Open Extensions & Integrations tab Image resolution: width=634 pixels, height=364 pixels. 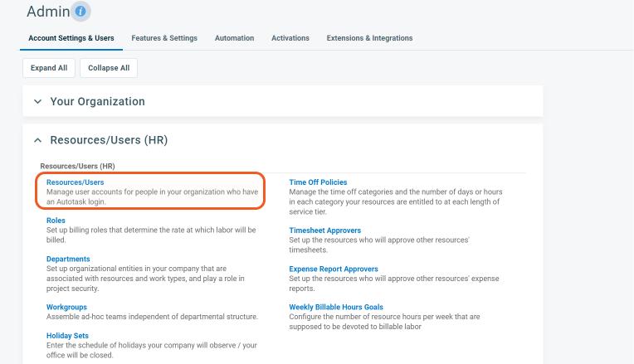369,38
